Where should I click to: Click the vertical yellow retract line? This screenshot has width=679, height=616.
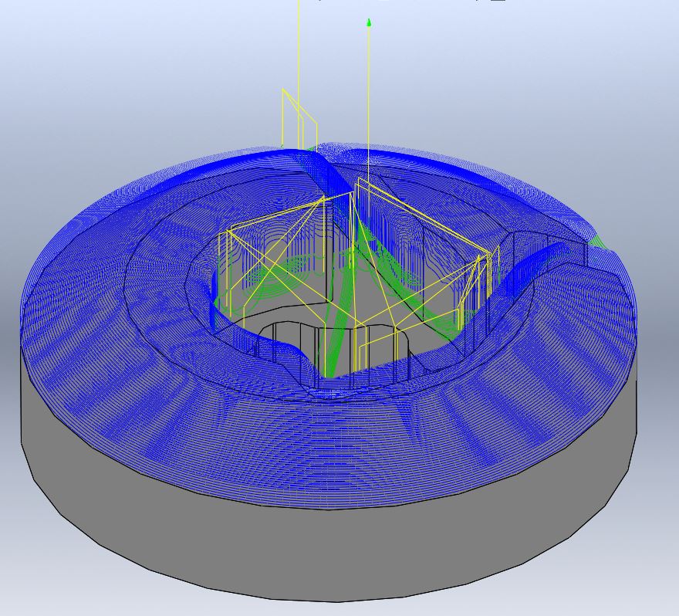pos(300,77)
